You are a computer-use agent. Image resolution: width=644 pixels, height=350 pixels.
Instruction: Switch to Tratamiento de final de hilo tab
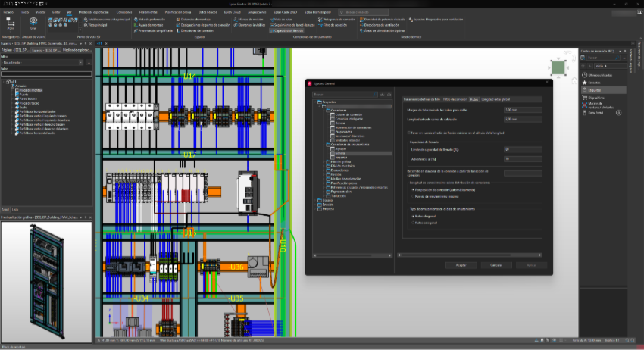(x=421, y=99)
